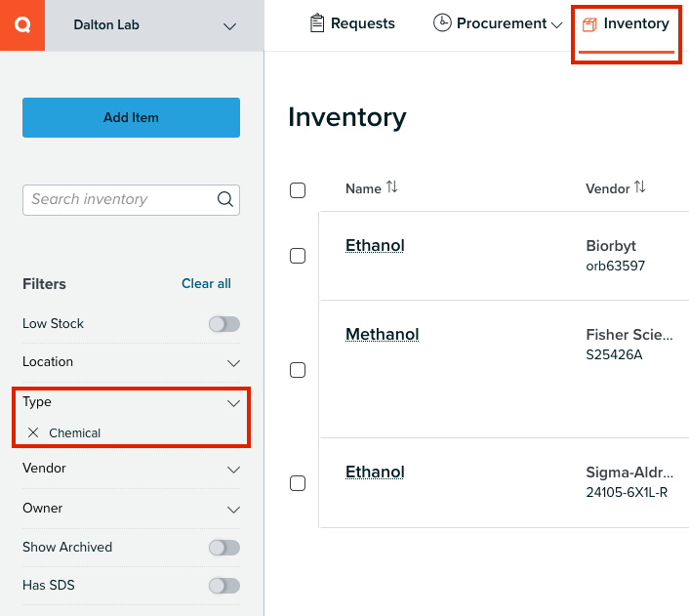
Task: Click the Biorbyt vendor name
Action: coord(611,246)
